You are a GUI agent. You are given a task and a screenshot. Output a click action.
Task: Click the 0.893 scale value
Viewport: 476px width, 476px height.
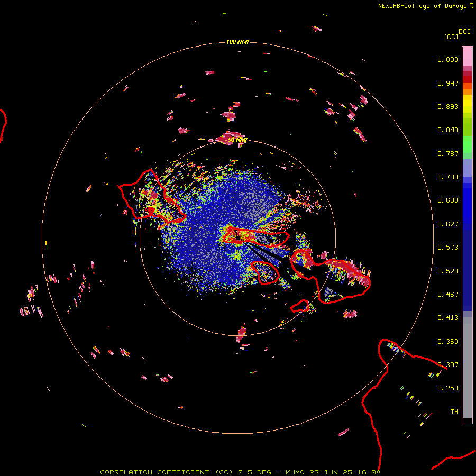[448, 106]
